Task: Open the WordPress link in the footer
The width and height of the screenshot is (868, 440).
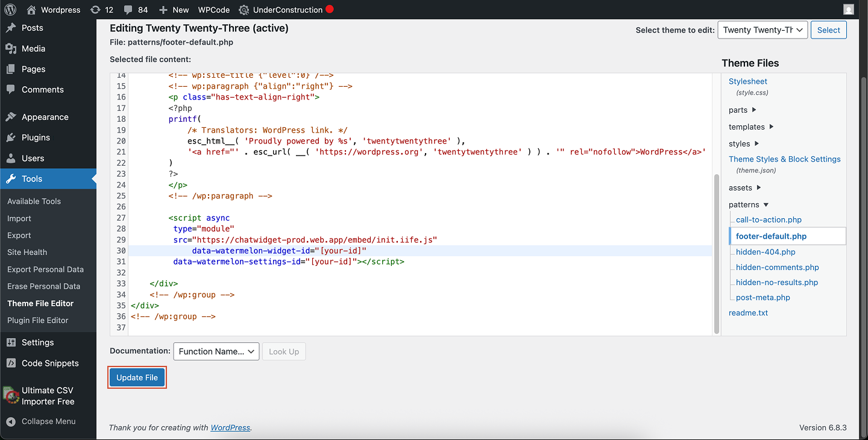Action: [x=230, y=427]
